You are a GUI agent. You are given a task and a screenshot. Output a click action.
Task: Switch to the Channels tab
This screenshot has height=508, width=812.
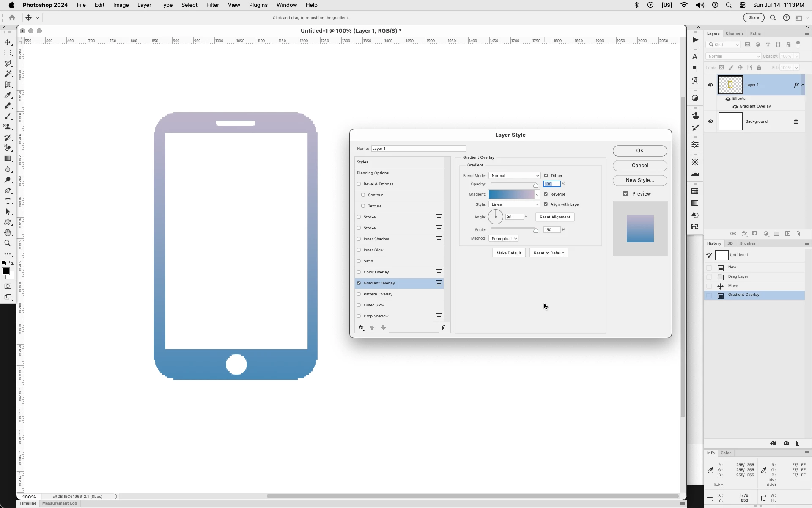click(734, 33)
